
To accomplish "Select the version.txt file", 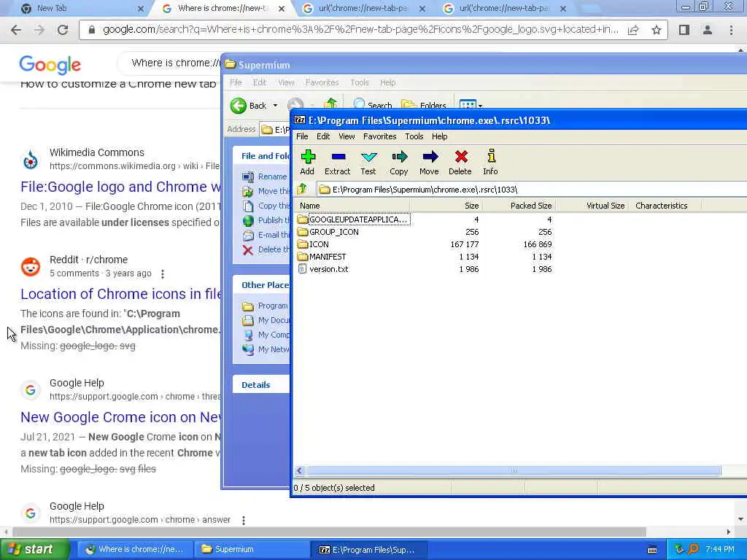I will point(323,269).
